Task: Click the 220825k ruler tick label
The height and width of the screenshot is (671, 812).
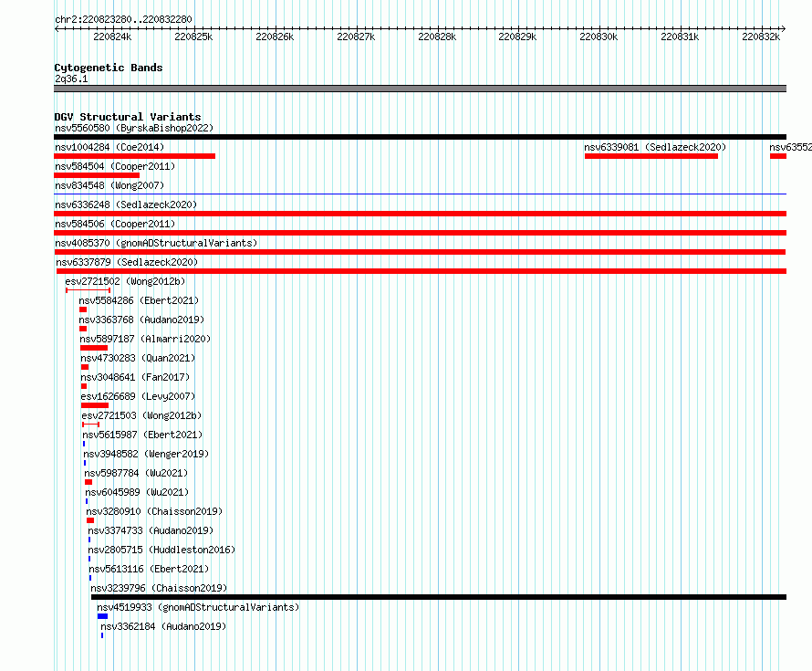Action: coord(193,37)
